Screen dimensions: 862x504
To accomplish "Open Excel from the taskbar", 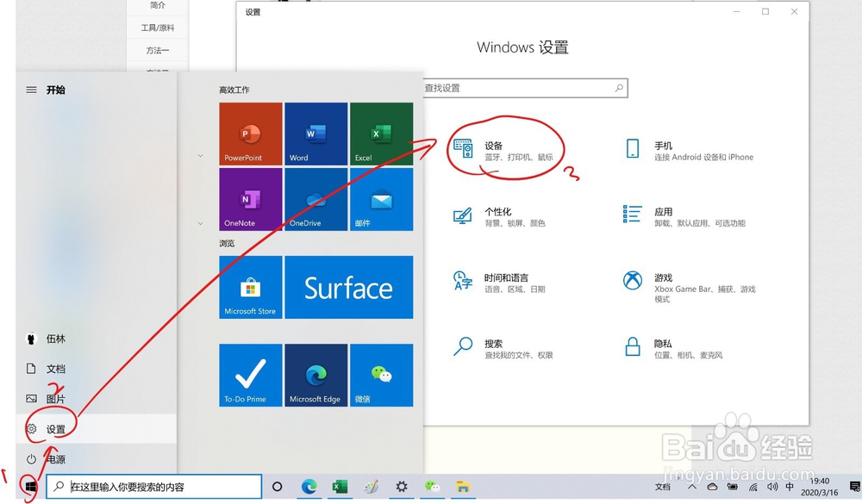I will click(340, 487).
